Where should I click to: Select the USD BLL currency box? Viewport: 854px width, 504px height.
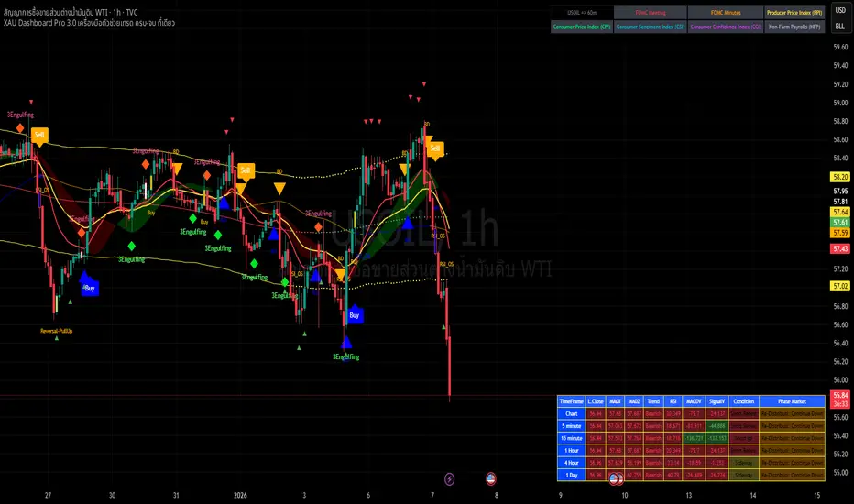pyautogui.click(x=840, y=18)
